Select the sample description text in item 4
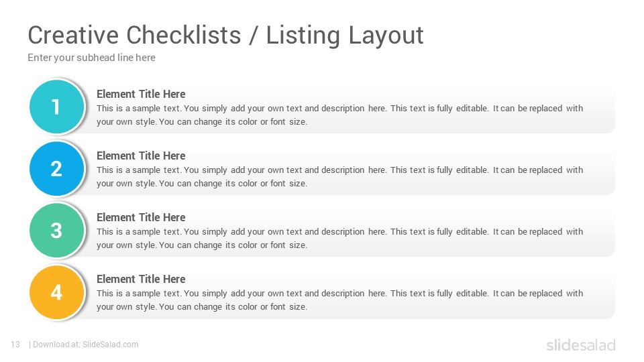This screenshot has height=362, width=644. (339, 300)
